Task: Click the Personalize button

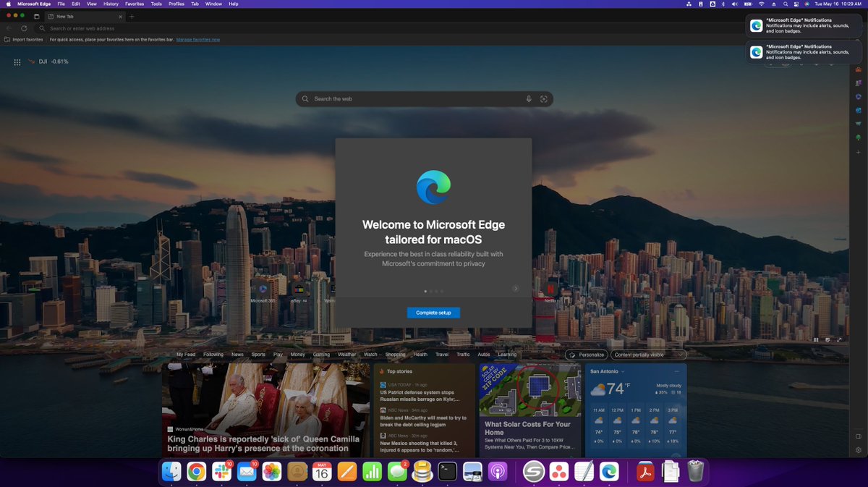Action: pos(586,355)
